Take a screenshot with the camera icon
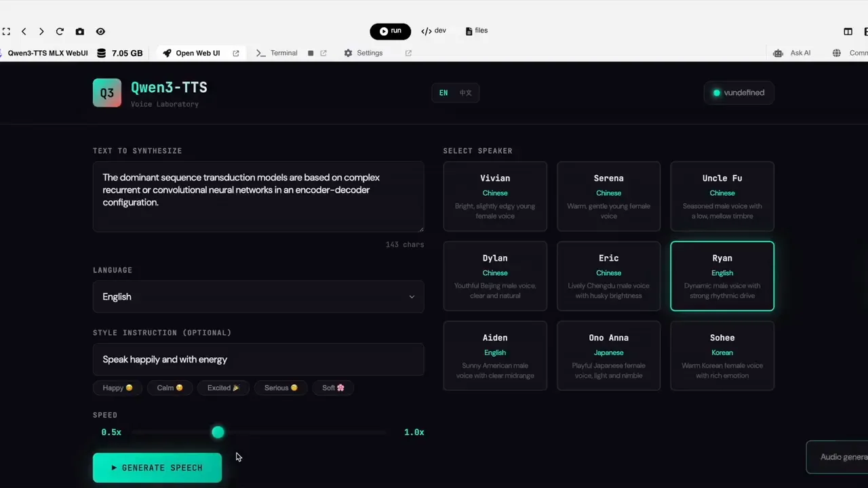Viewport: 868px width, 488px height. click(80, 31)
